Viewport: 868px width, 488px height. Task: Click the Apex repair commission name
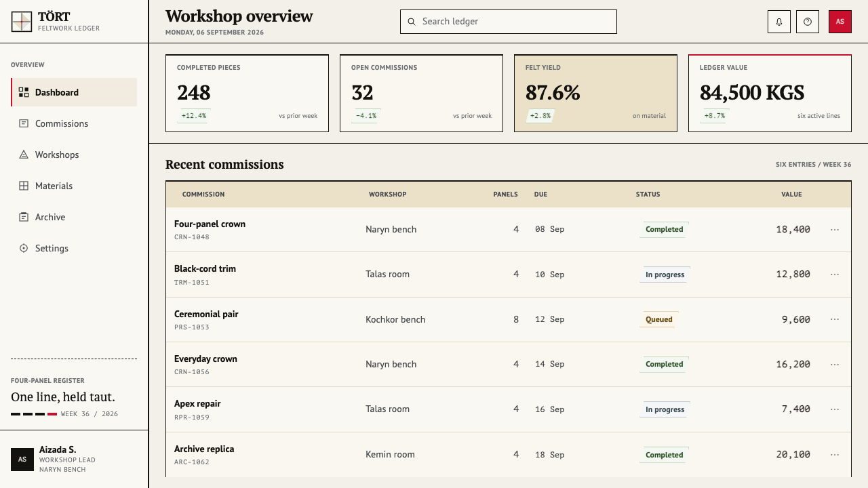[x=197, y=403]
